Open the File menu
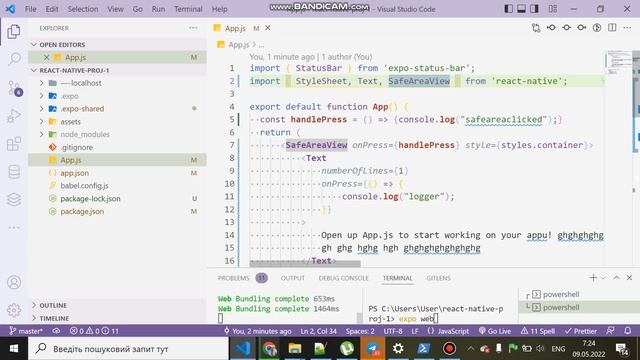 coord(31,9)
